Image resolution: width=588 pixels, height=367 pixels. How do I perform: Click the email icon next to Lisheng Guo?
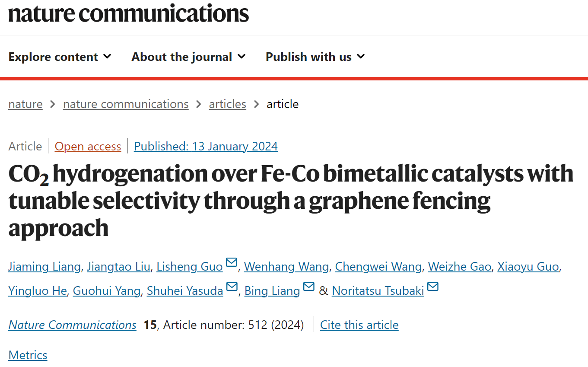pos(232,262)
